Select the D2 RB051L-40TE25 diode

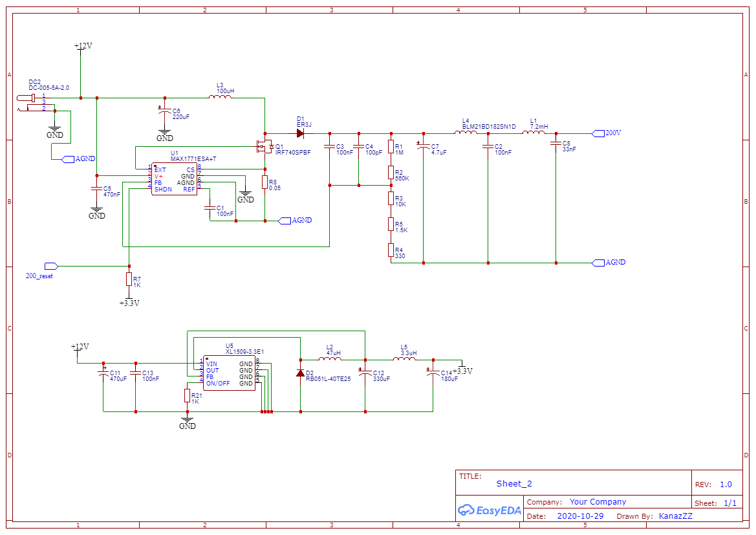click(x=300, y=373)
